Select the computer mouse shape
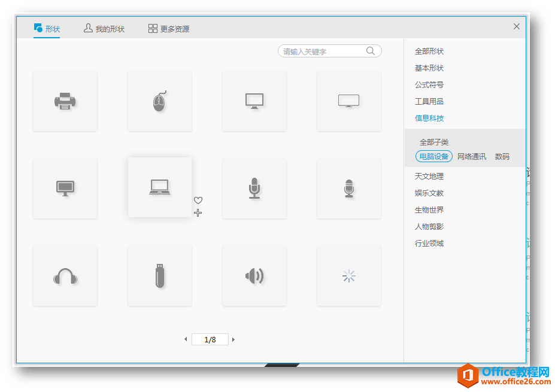 click(159, 101)
